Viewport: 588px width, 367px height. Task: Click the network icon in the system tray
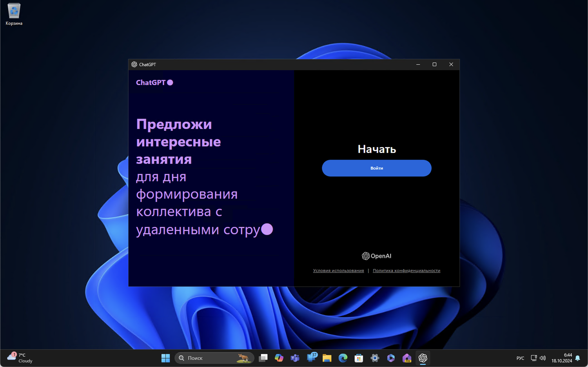[x=534, y=358]
